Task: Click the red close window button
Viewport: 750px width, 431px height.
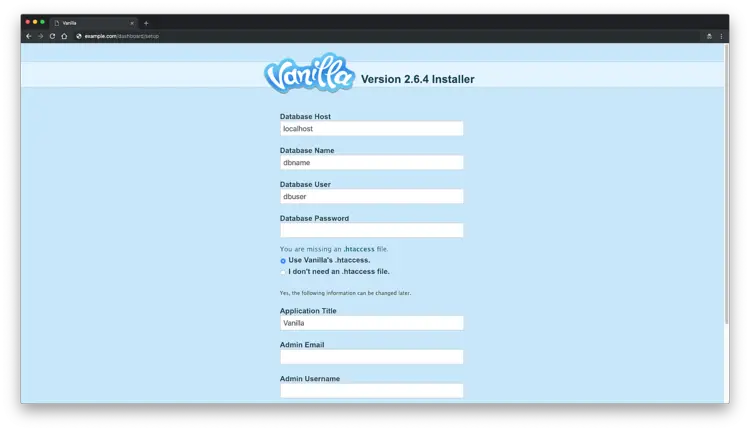Action: point(28,22)
